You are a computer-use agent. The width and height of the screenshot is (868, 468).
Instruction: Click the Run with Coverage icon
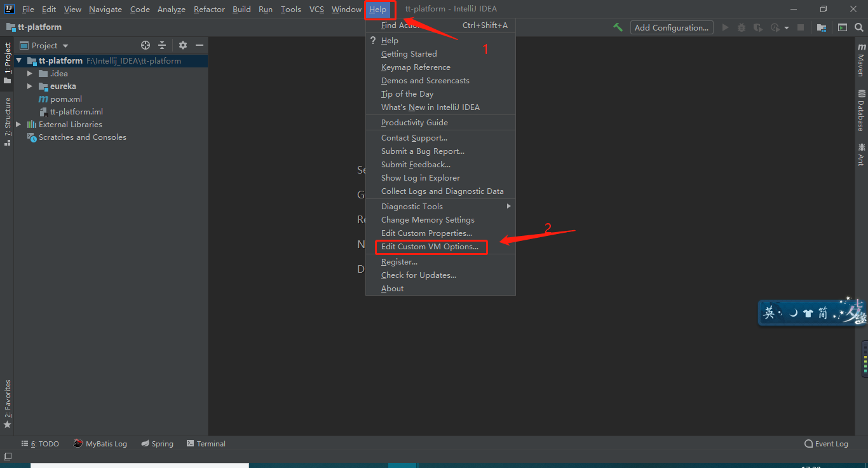[x=757, y=27]
